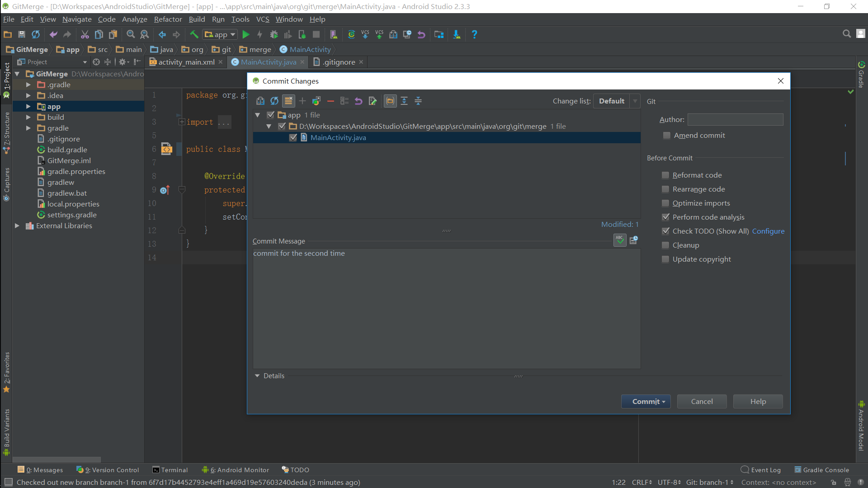868x488 pixels.
Task: Click Edit Source pencil icon in commit toolbar
Action: point(373,101)
